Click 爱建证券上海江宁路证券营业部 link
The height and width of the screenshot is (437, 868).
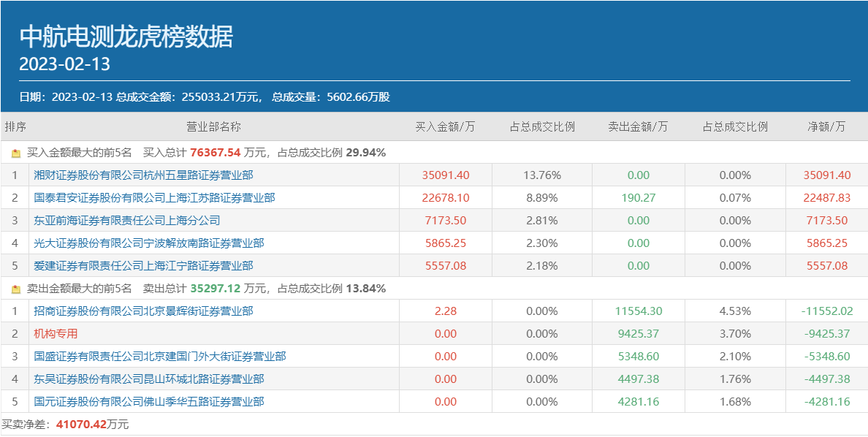click(143, 266)
